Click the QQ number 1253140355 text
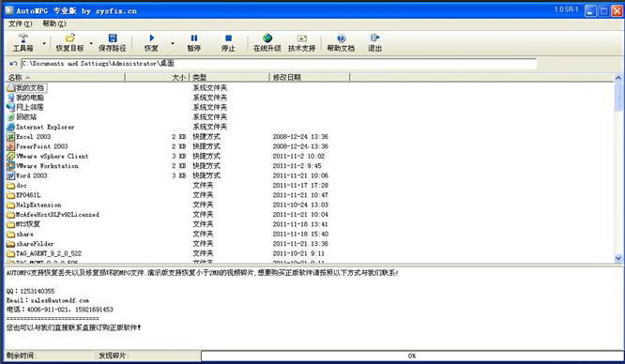 pyautogui.click(x=38, y=291)
